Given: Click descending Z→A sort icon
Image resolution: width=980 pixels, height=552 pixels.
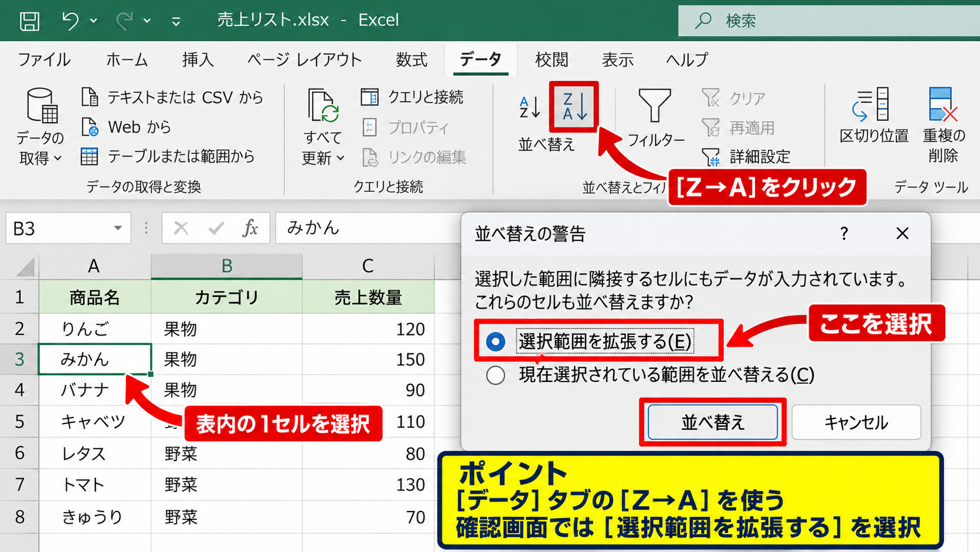Looking at the screenshot, I should 574,106.
